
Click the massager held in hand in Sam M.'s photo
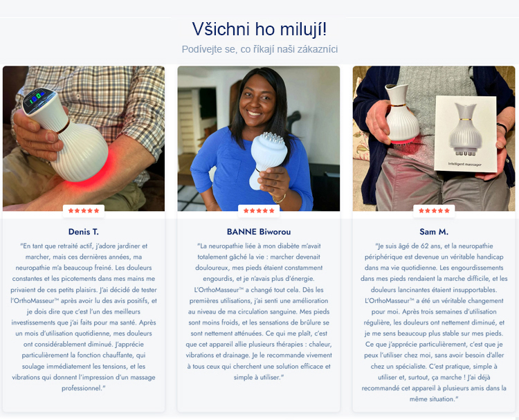(401, 113)
